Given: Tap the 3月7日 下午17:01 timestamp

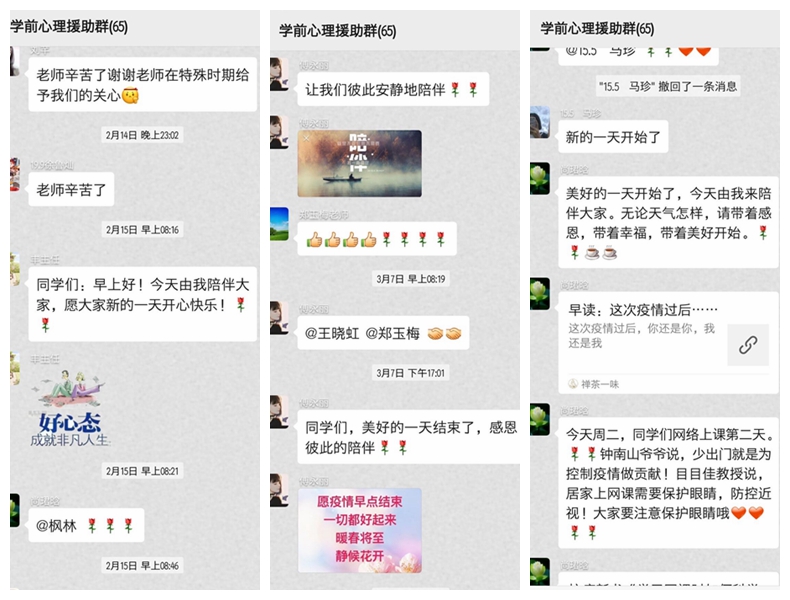Looking at the screenshot, I should pyautogui.click(x=410, y=373).
